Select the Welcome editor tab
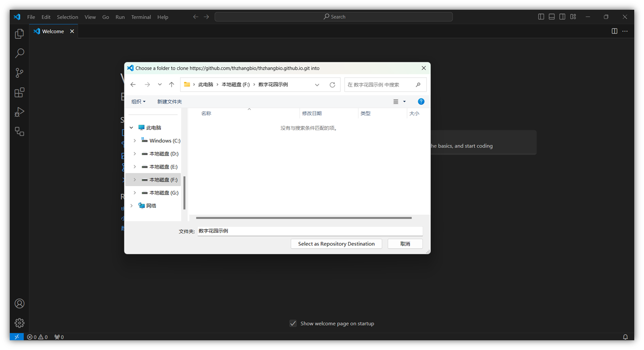Image resolution: width=644 pixels, height=350 pixels. coord(53,31)
